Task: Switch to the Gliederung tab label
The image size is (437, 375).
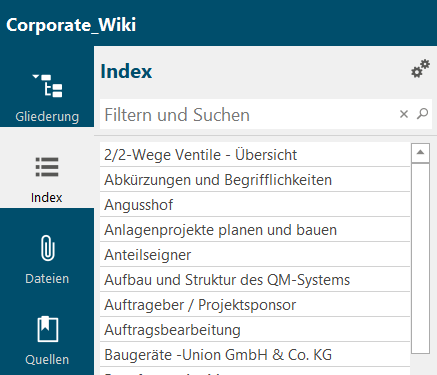Action: point(47,117)
